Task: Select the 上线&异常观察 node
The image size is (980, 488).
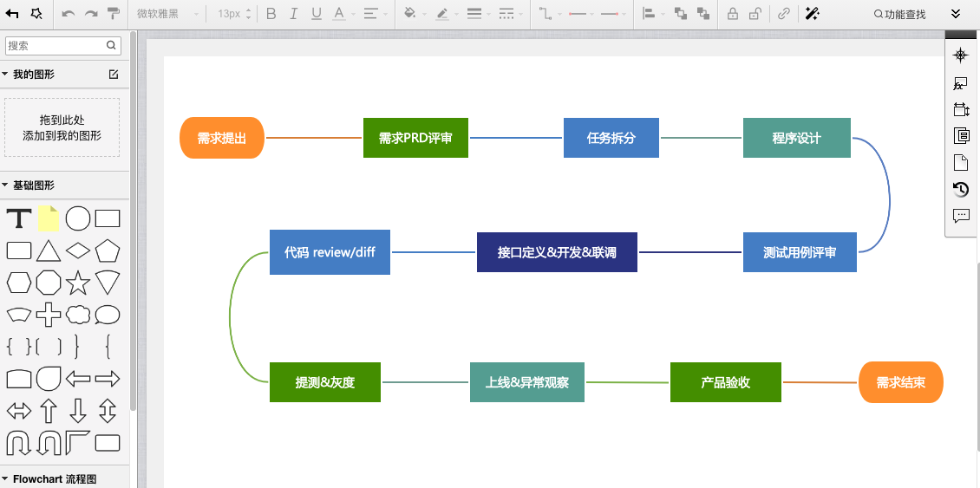Action: click(x=527, y=381)
